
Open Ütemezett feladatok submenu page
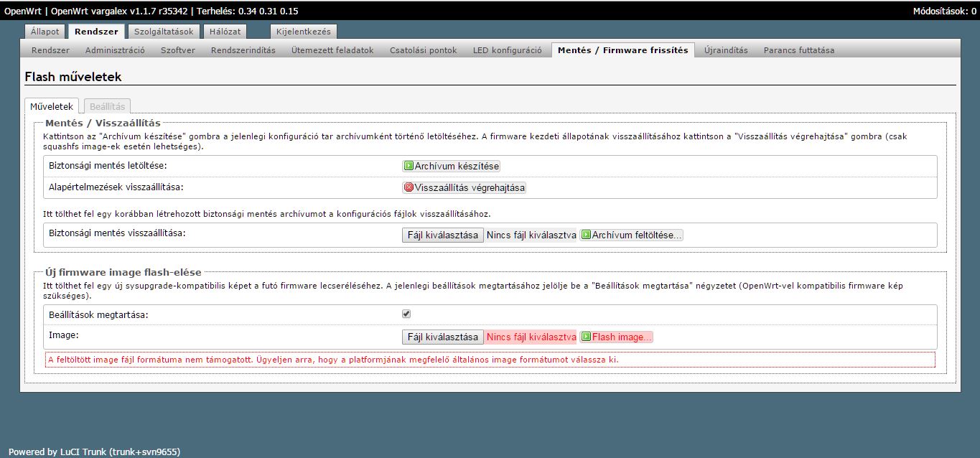tap(332, 50)
